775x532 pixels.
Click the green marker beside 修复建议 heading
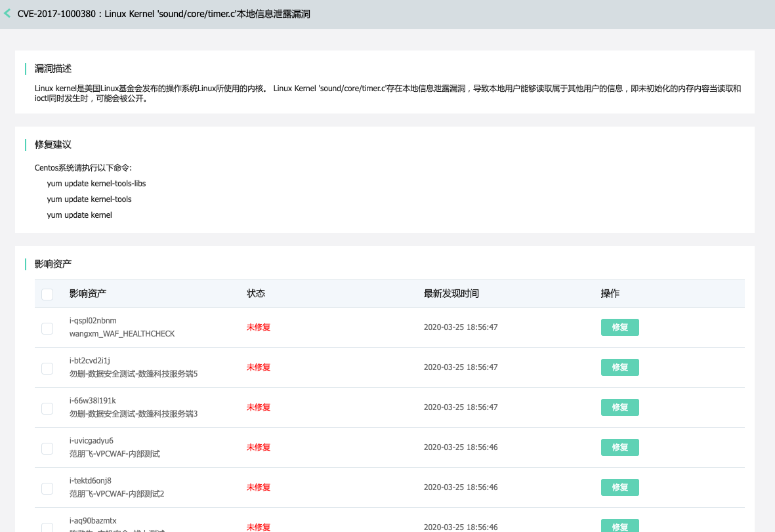pyautogui.click(x=26, y=145)
